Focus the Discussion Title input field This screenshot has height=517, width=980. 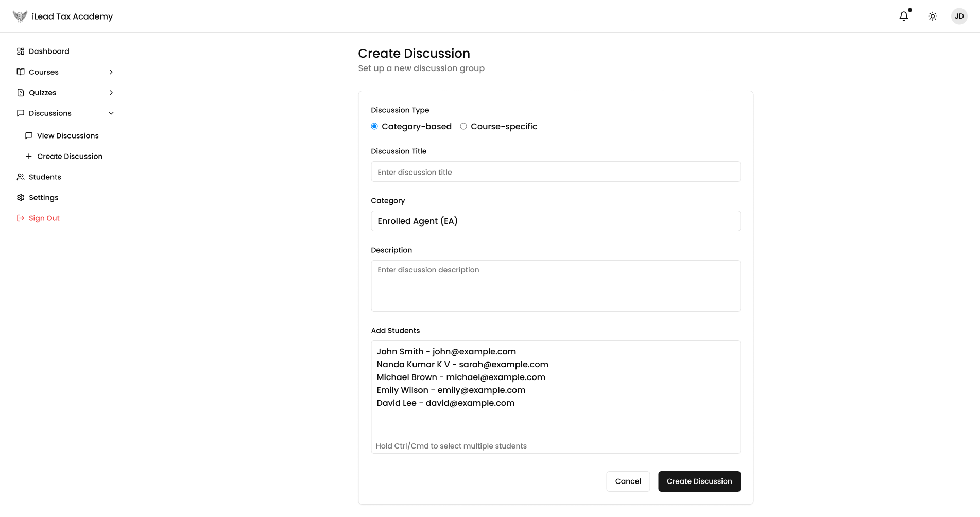click(555, 172)
